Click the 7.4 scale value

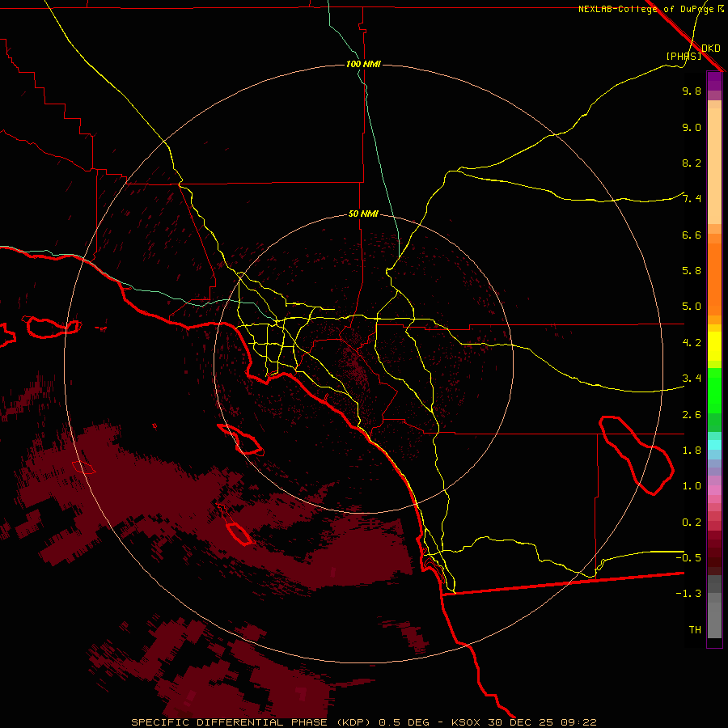692,199
